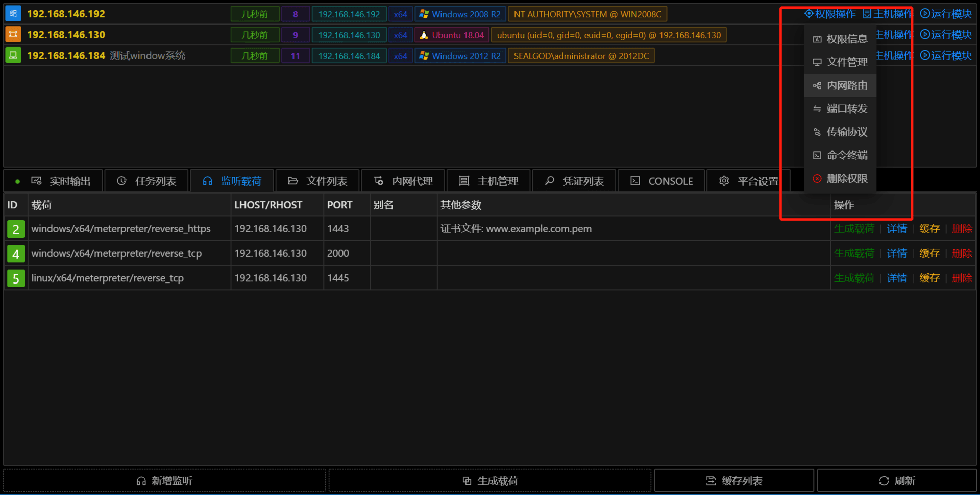
Task: Switch to the 任务列表 tab
Action: 146,181
